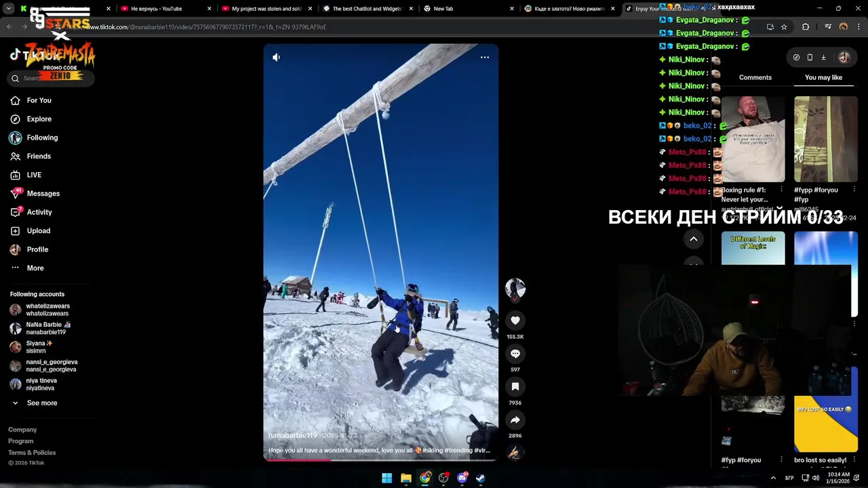The image size is (868, 488).
Task: Like the video with the heart icon
Action: (x=515, y=321)
